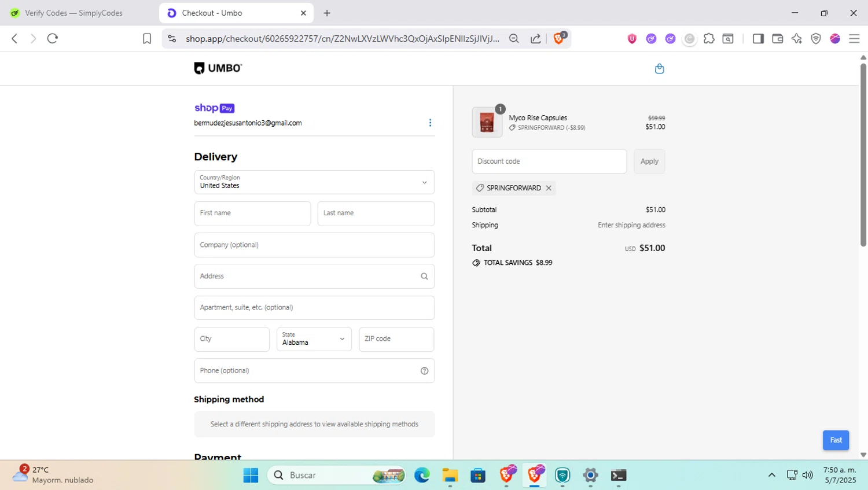Open the Shop Pay account options menu
This screenshot has height=490, width=868.
[430, 123]
